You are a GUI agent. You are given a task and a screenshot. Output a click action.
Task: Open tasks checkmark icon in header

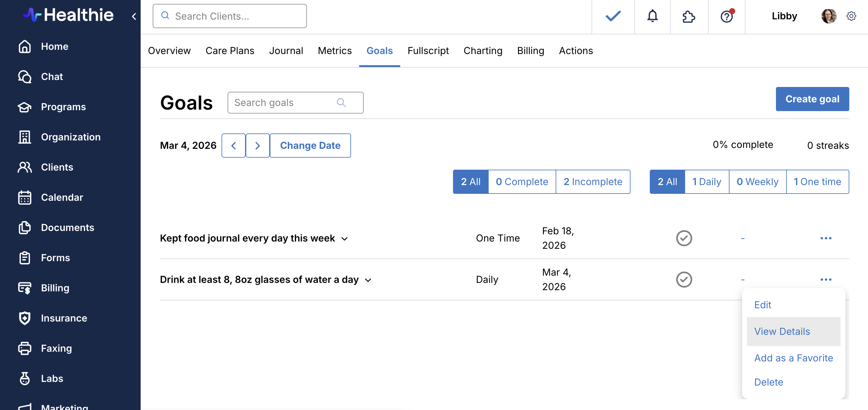(x=613, y=16)
